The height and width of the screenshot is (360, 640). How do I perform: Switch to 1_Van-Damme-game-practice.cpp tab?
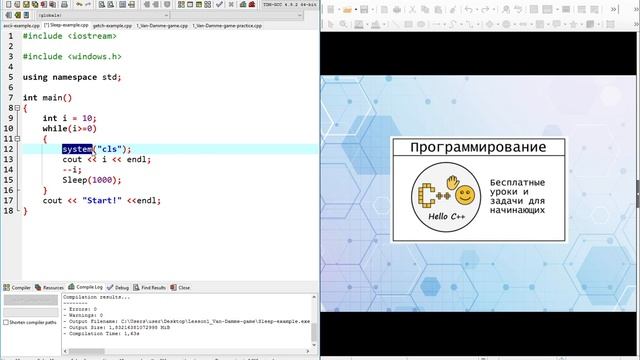pyautogui.click(x=227, y=26)
